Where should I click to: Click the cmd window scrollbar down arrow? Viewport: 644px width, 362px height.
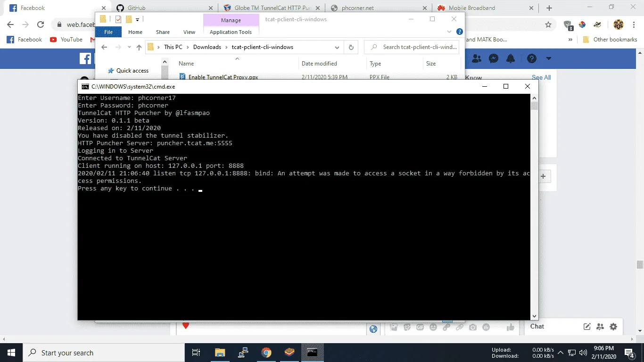click(x=534, y=316)
